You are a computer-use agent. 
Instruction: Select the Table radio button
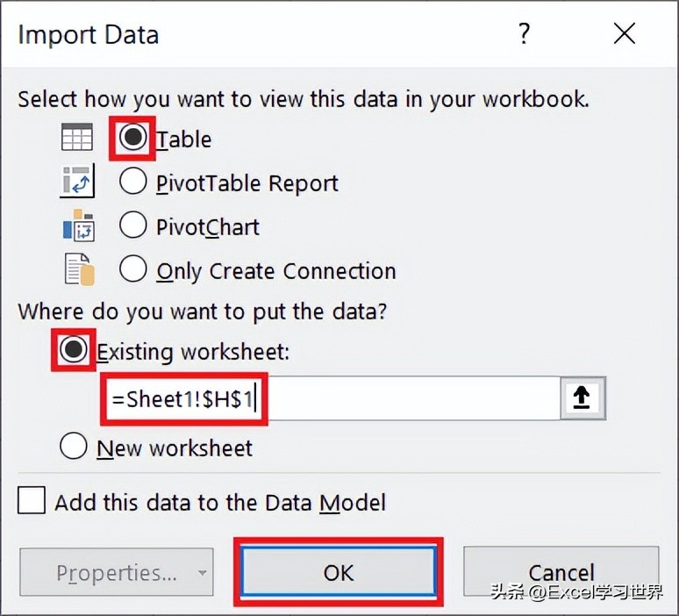132,137
